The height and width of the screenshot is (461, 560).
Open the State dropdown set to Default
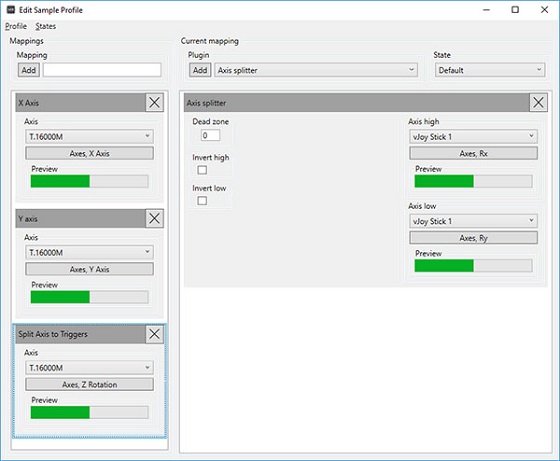[x=490, y=70]
